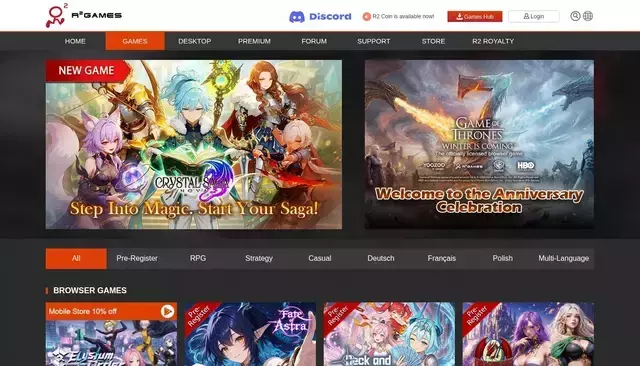
Task: Select the All games filter tab
Action: click(76, 259)
